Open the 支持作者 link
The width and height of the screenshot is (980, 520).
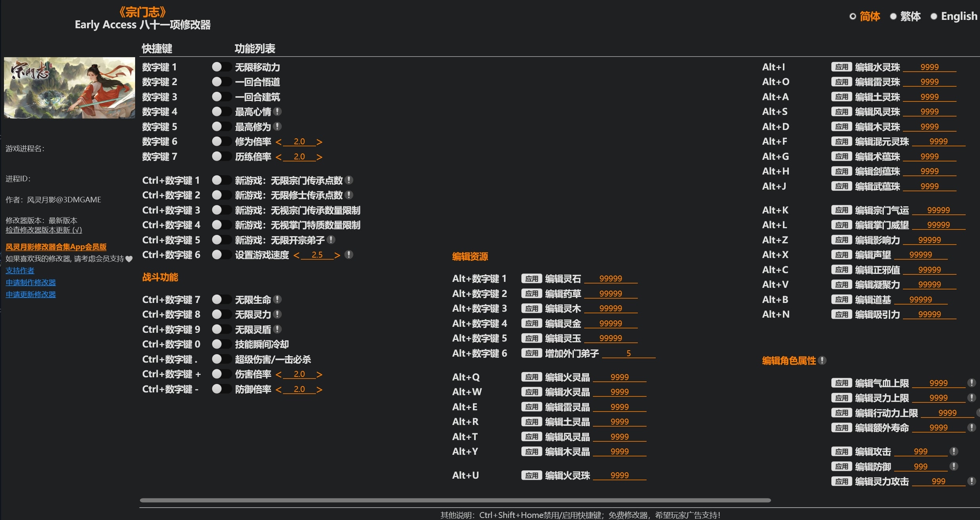pyautogui.click(x=19, y=270)
